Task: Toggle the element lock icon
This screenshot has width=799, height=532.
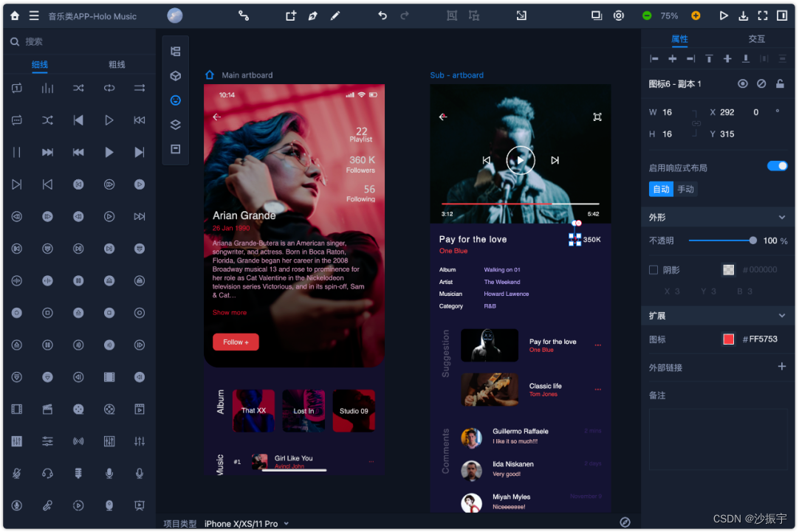Action: click(780, 83)
